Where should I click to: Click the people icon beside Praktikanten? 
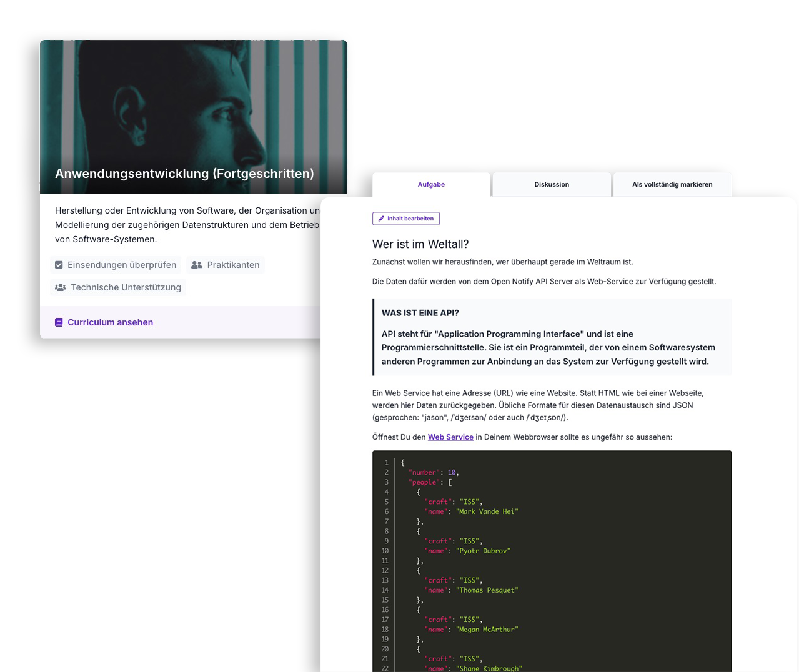pos(197,265)
